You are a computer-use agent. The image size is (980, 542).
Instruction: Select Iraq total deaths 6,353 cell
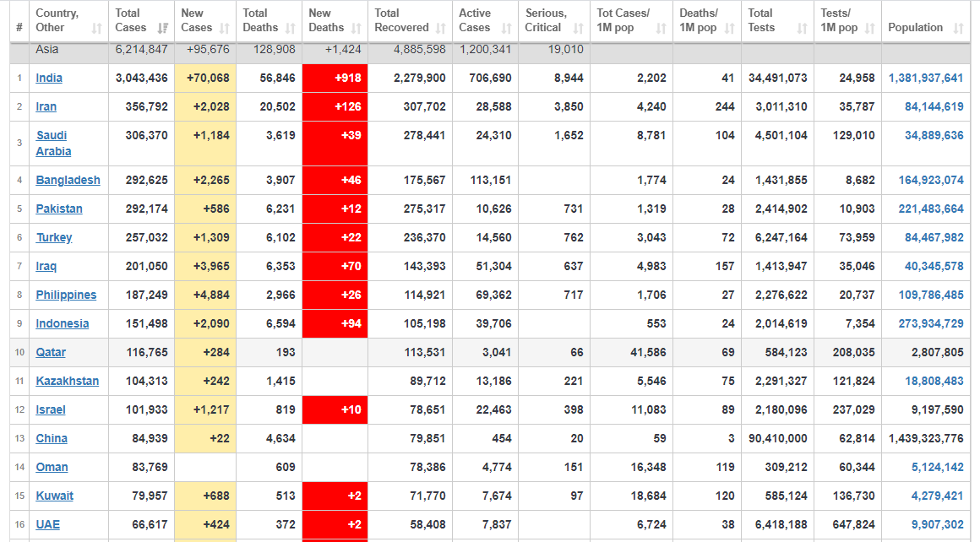click(x=269, y=267)
